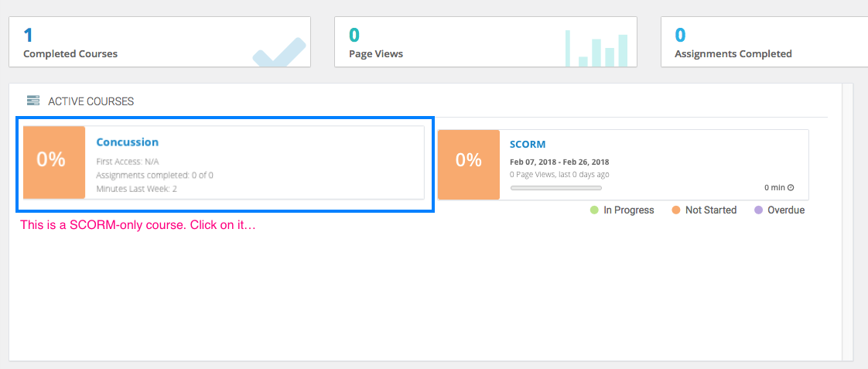Click Concussion's Minutes Last Week line
868x369 pixels.
[136, 189]
